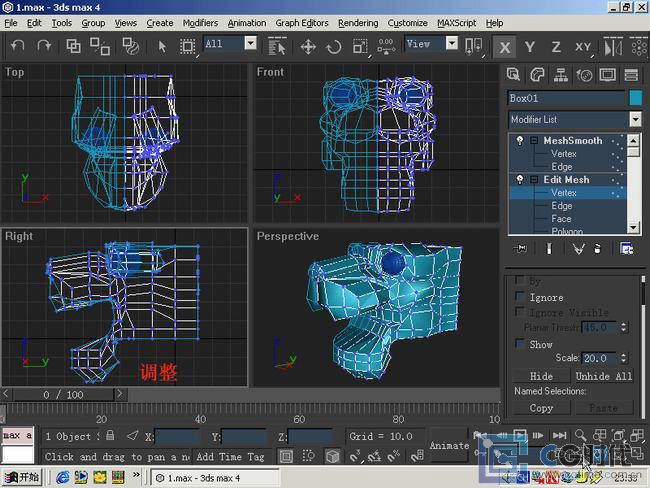Toggle the selection lock padlock icon
Image resolution: width=650 pixels, height=488 pixels.
click(x=110, y=435)
